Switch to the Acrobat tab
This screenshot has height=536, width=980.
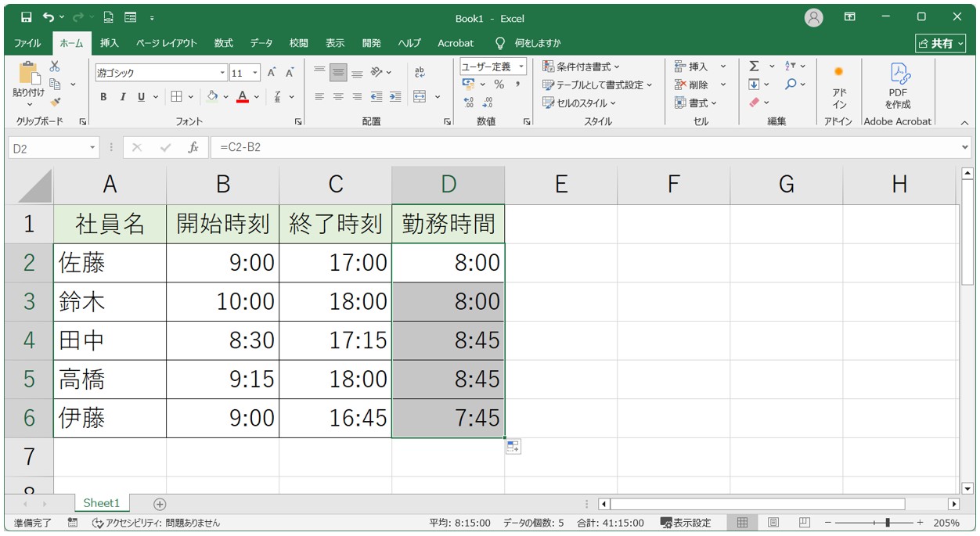pos(456,43)
